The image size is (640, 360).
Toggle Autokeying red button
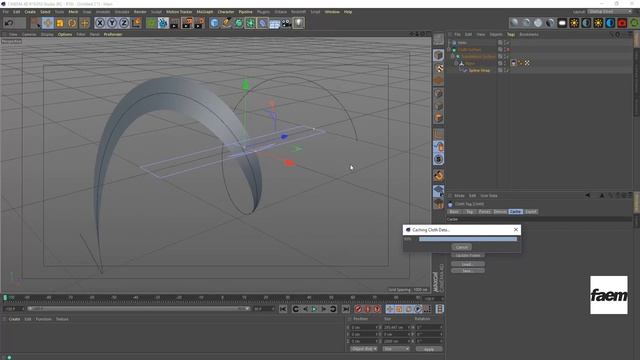click(x=367, y=309)
